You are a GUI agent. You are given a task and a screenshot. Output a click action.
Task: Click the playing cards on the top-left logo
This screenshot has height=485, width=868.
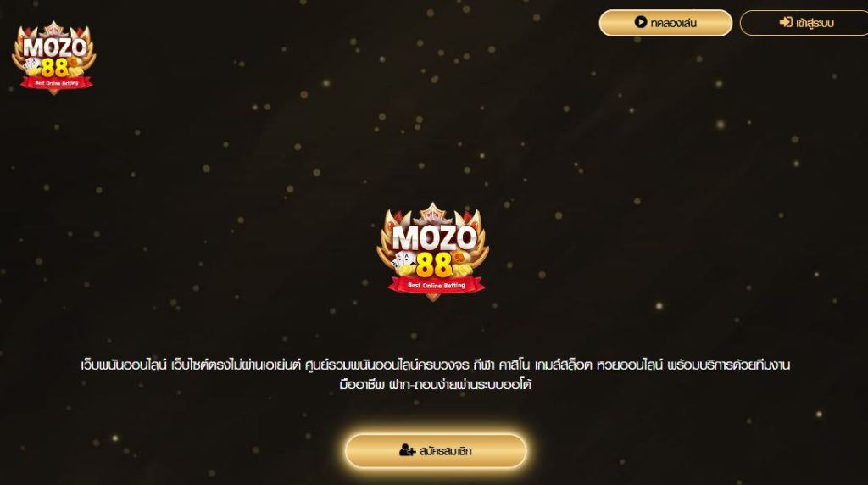31,64
